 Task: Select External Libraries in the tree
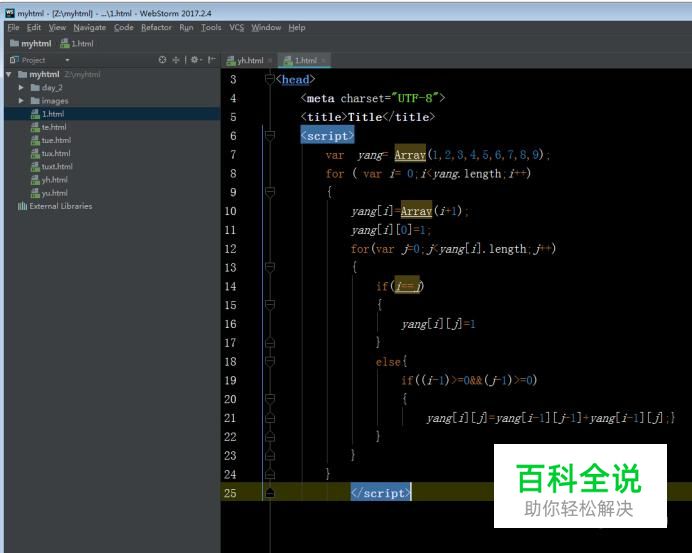[55, 206]
